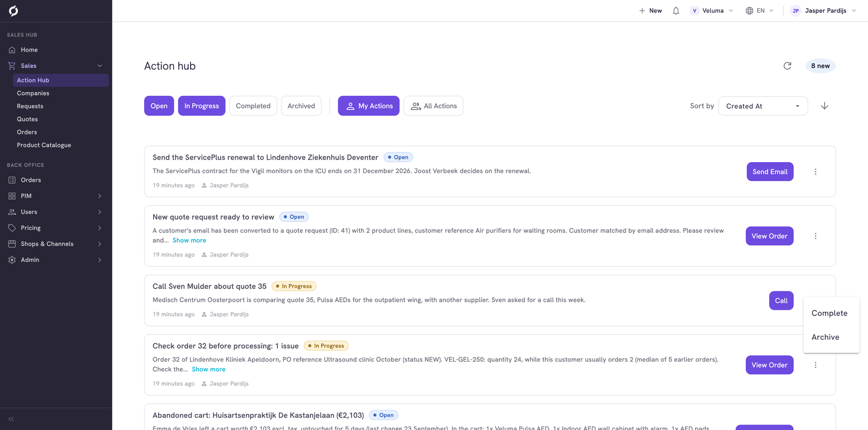
Task: Click the Pricing tag icon
Action: [12, 228]
